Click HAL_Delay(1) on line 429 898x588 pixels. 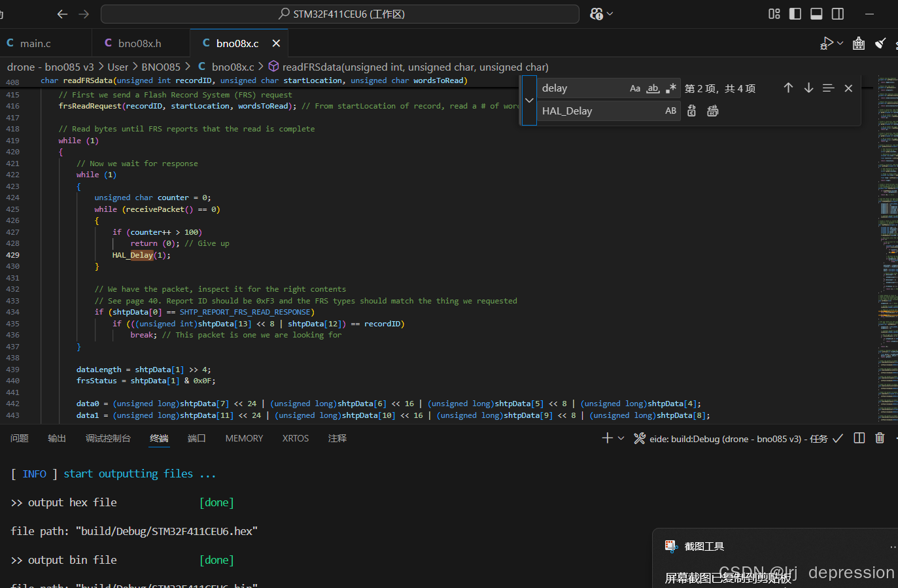coord(141,255)
